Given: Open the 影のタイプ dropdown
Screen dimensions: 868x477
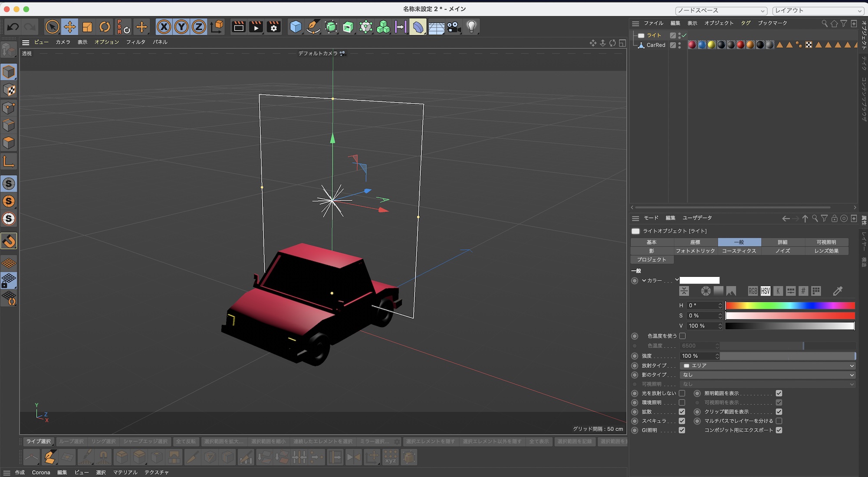Looking at the screenshot, I should point(767,374).
